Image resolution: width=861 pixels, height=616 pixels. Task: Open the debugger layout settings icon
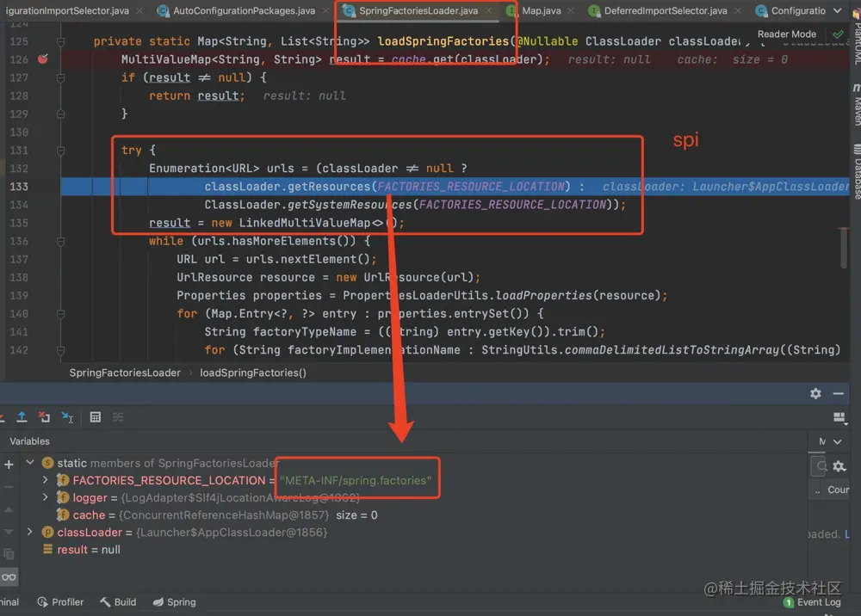839,418
